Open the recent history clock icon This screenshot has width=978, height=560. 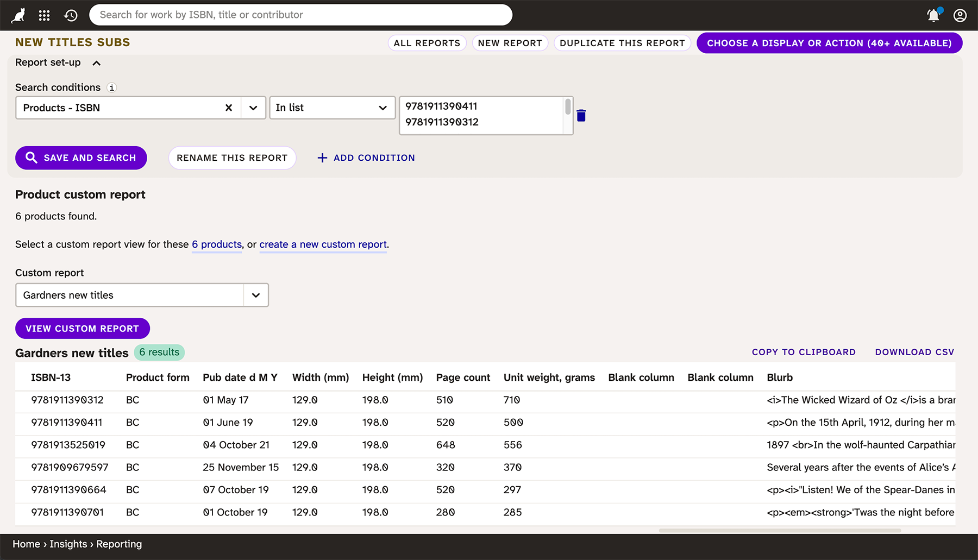tap(71, 15)
